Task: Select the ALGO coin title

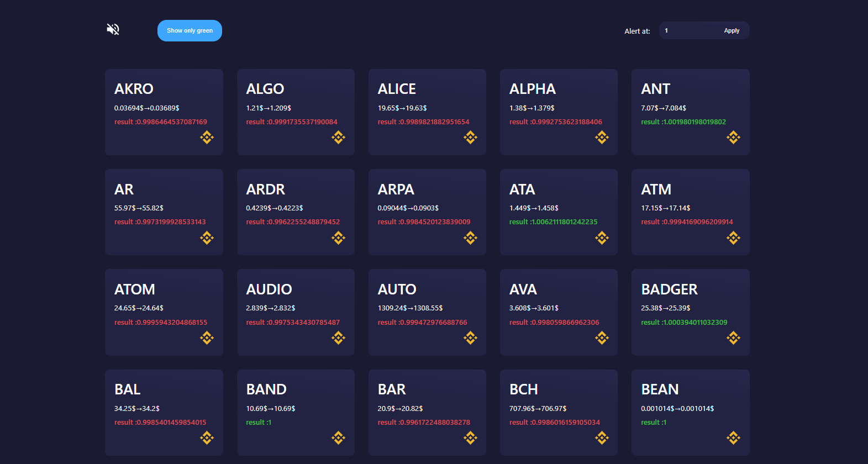Action: tap(265, 89)
